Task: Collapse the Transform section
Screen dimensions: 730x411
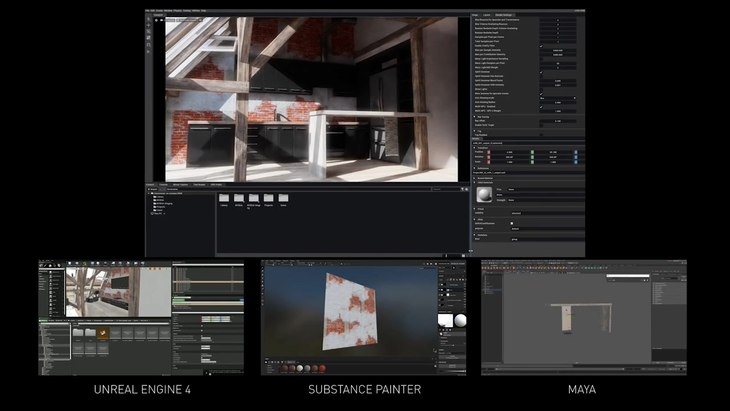Action: click(475, 148)
